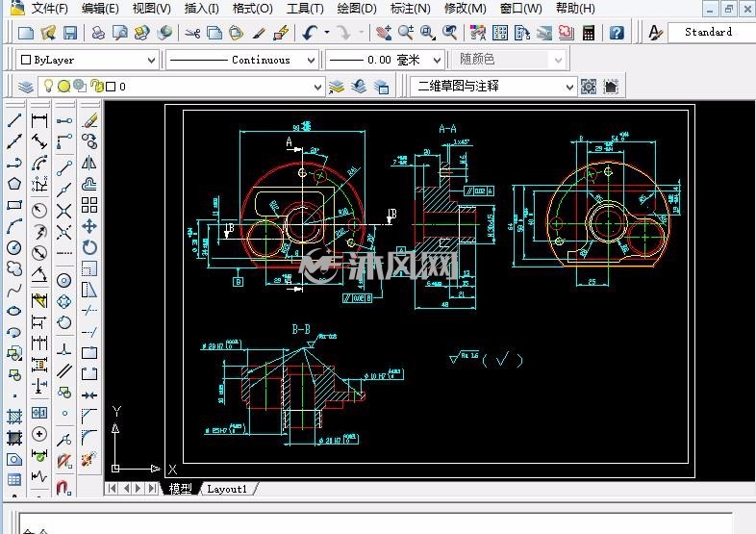Select the Polygon draw tool

coord(14,184)
